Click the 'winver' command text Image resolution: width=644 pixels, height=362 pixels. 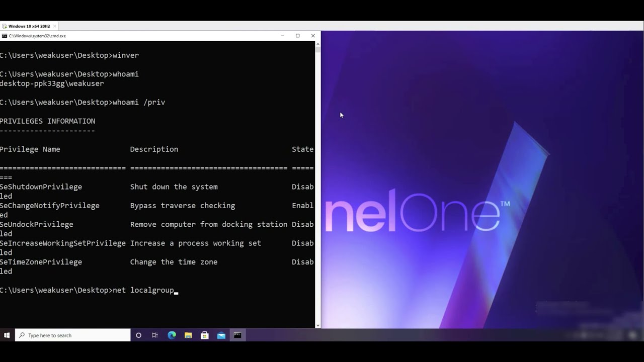[126, 55]
